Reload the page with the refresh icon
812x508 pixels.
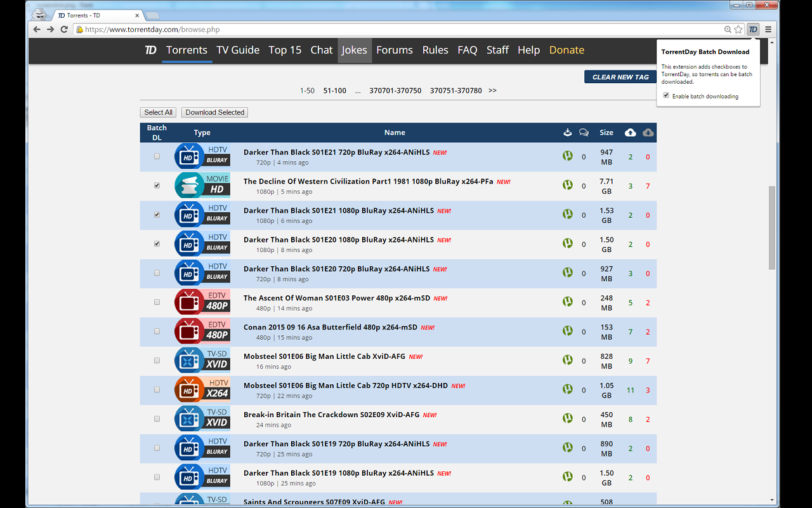64,29
